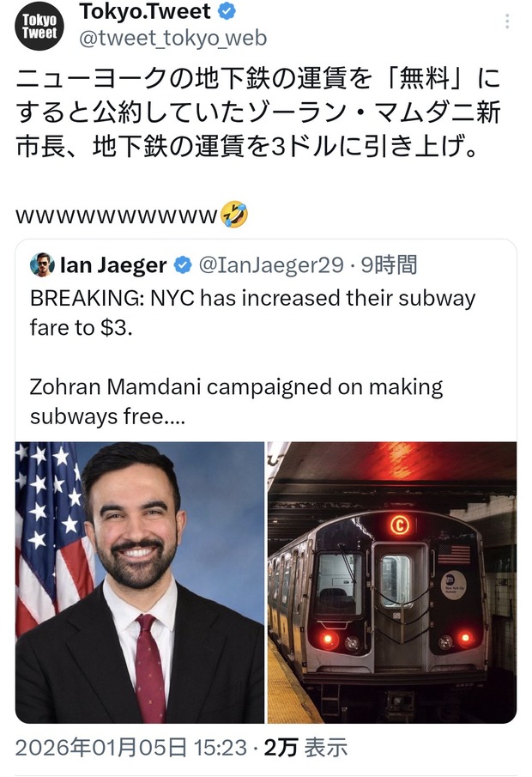Tap the red C line sign on train
This screenshot has width=532, height=777.
pyautogui.click(x=400, y=525)
